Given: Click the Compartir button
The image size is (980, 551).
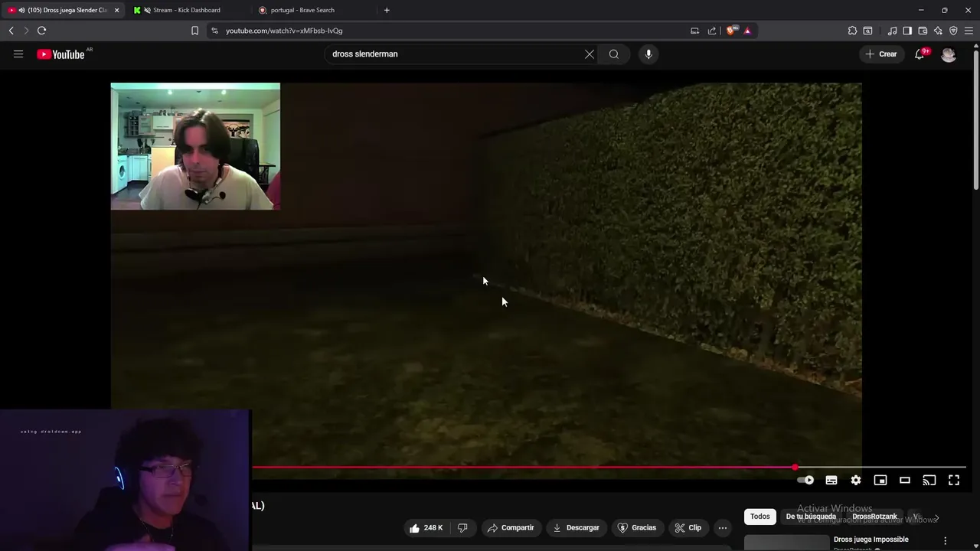Looking at the screenshot, I should pyautogui.click(x=511, y=528).
